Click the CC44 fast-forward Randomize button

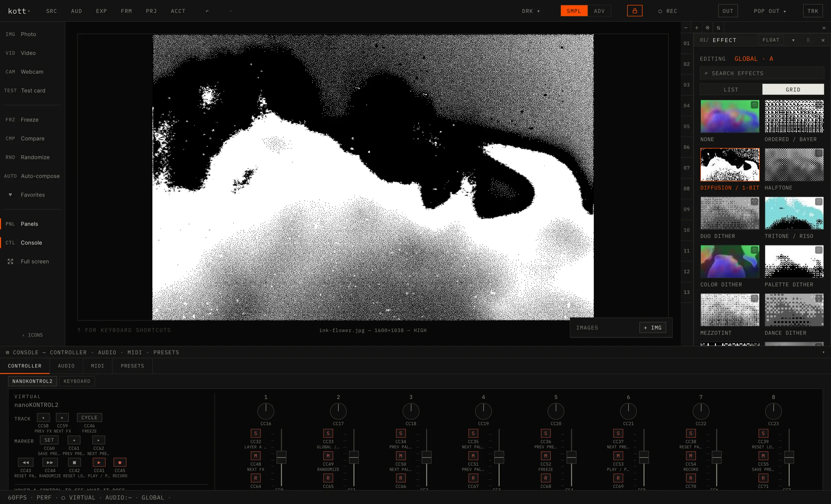click(x=50, y=462)
